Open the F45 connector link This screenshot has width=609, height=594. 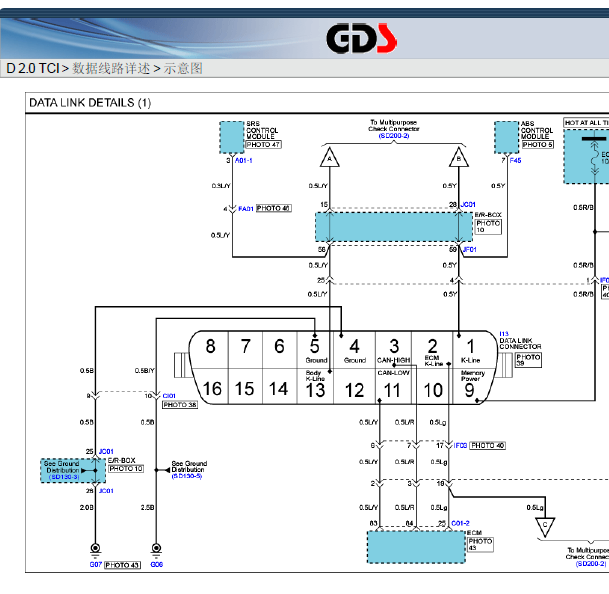pyautogui.click(x=515, y=160)
